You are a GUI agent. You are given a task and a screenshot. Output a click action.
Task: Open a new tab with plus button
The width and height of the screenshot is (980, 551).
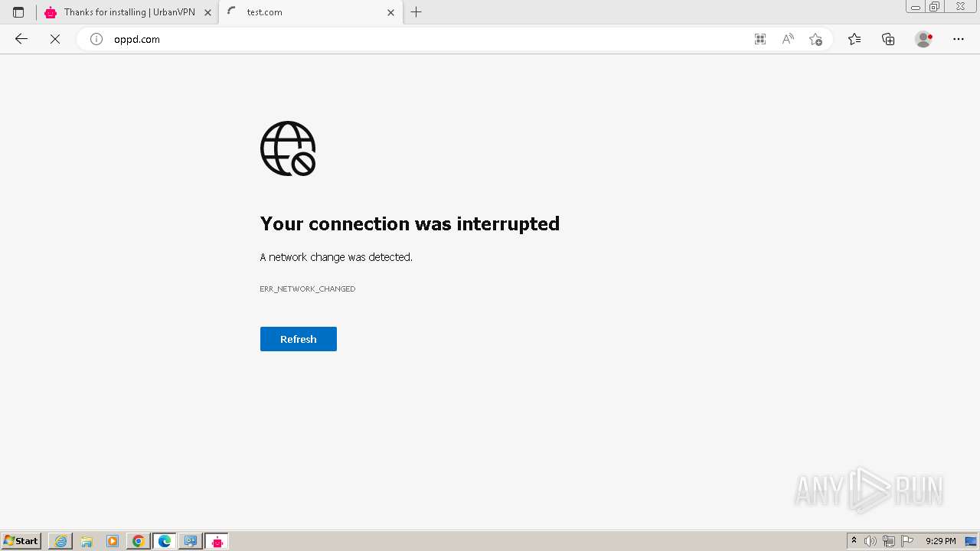pos(416,12)
